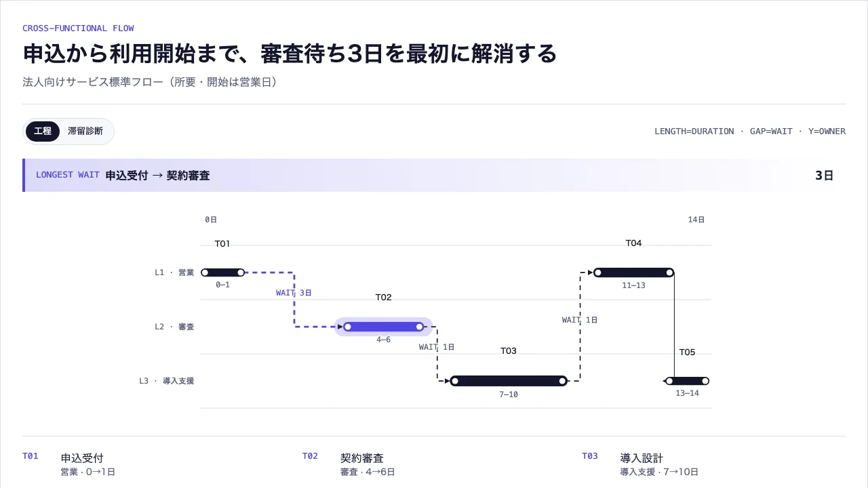Switch to the 工程 tab

tap(43, 131)
